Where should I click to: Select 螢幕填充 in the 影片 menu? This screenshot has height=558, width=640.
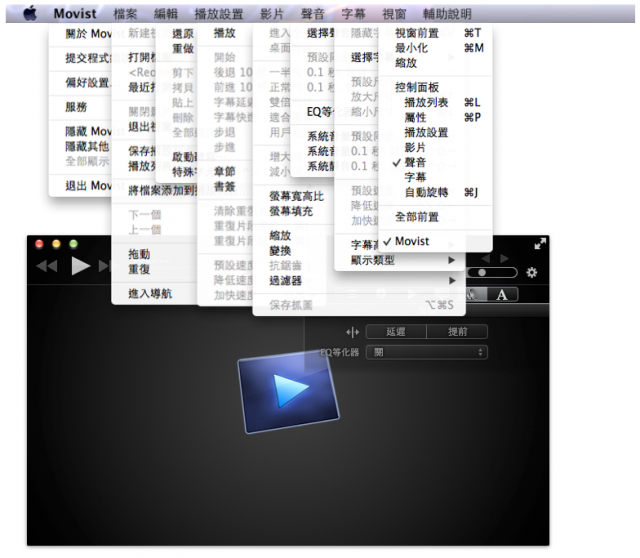tap(291, 211)
